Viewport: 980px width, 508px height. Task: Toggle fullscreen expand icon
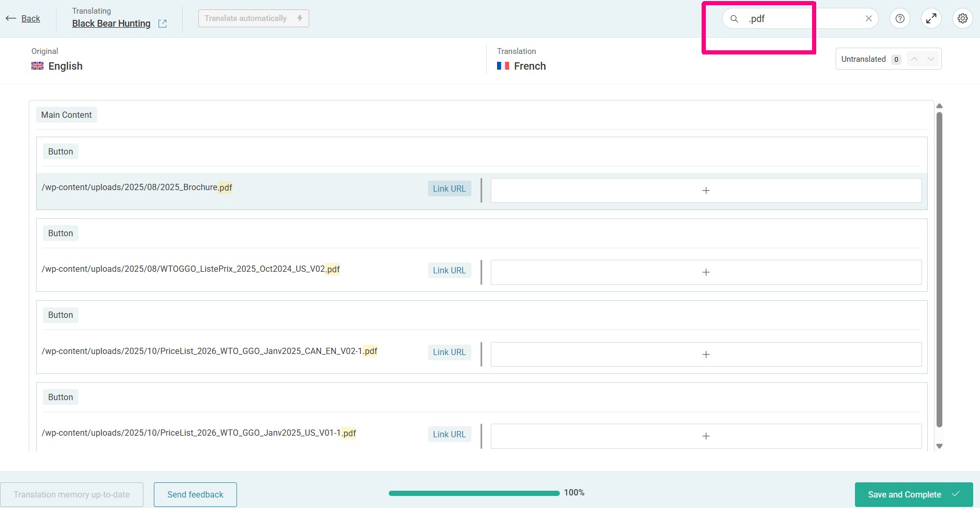(931, 19)
